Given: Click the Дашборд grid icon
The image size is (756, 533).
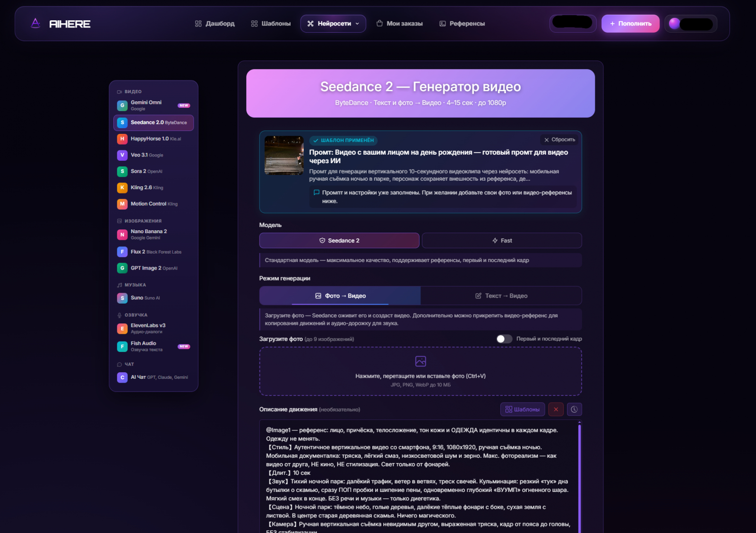Looking at the screenshot, I should (x=198, y=24).
